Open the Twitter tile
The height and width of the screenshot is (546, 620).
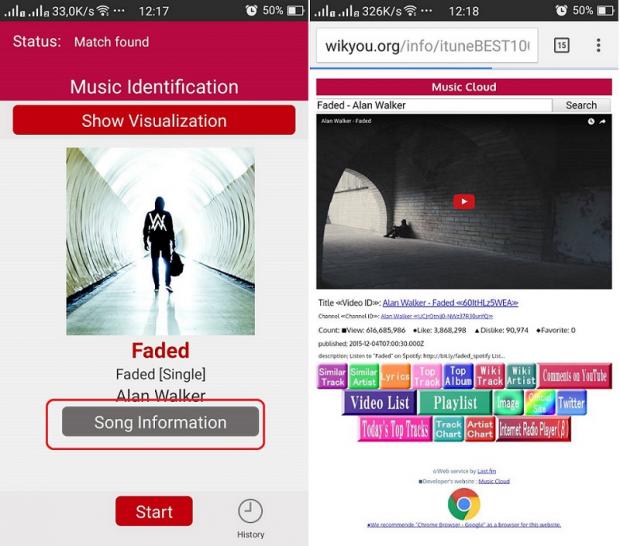[x=571, y=403]
